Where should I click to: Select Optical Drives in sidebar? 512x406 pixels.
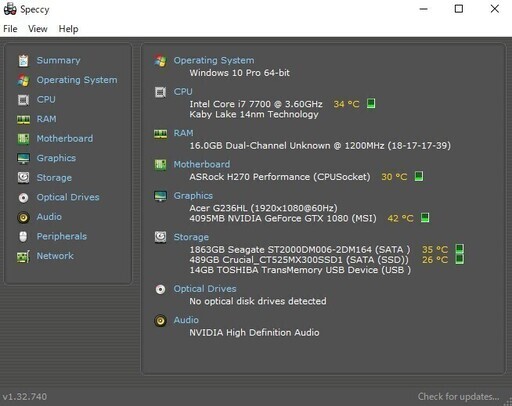coord(68,197)
